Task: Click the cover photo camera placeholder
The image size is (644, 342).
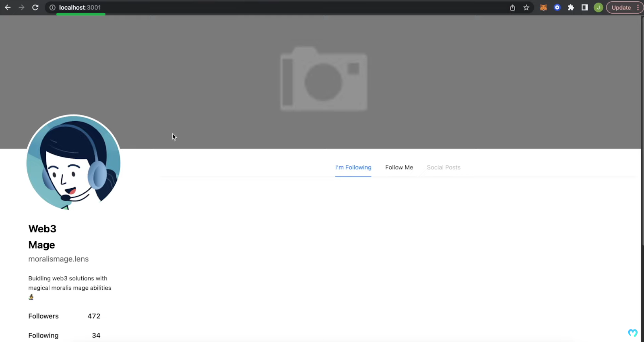Action: [x=324, y=79]
